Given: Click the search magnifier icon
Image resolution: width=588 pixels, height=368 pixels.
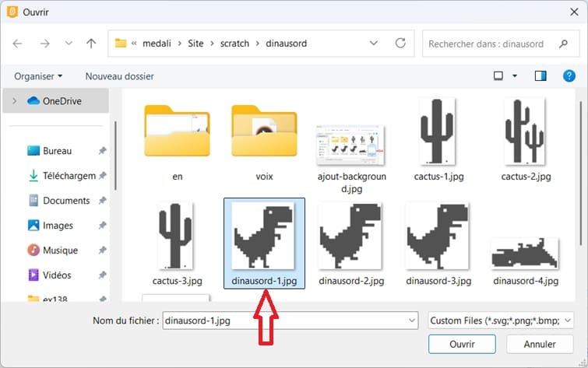Looking at the screenshot, I should 563,44.
